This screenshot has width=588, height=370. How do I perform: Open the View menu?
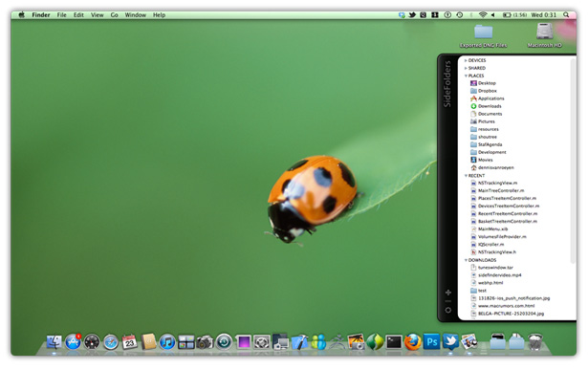click(98, 15)
